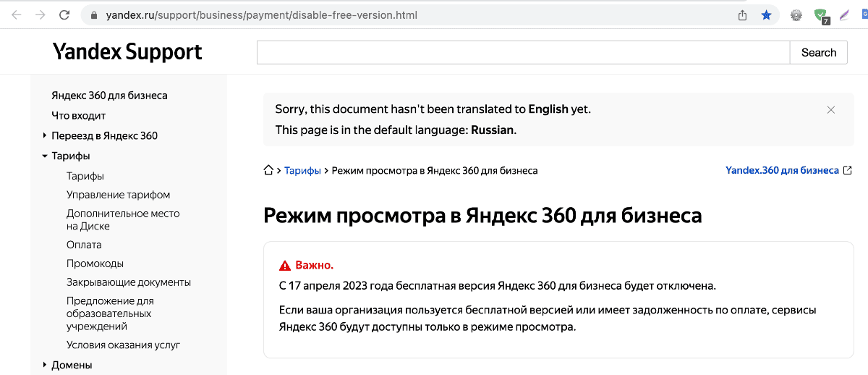Click the Search button
Screen dimensions: 868x375
(819, 52)
